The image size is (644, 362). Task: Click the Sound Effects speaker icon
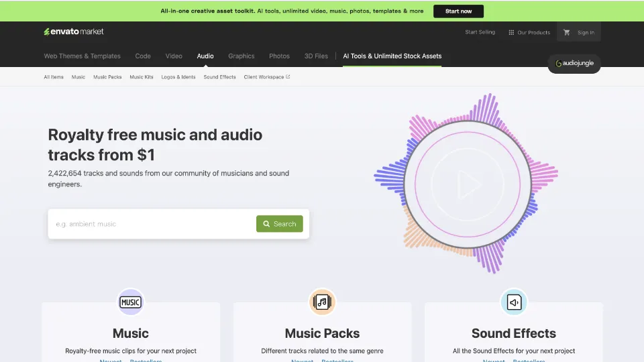pos(513,302)
